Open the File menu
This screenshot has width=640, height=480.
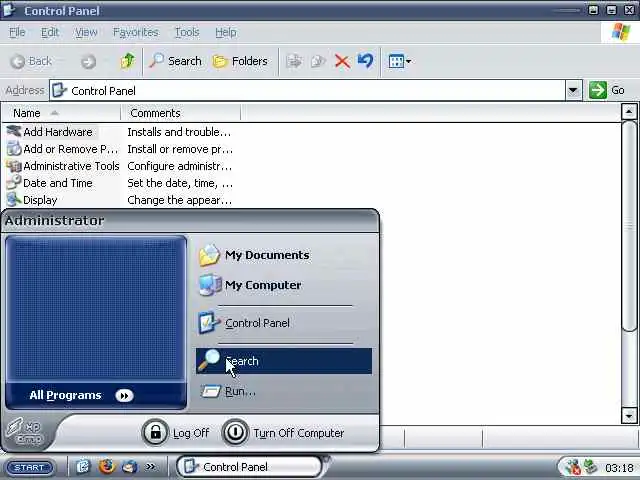[17, 32]
